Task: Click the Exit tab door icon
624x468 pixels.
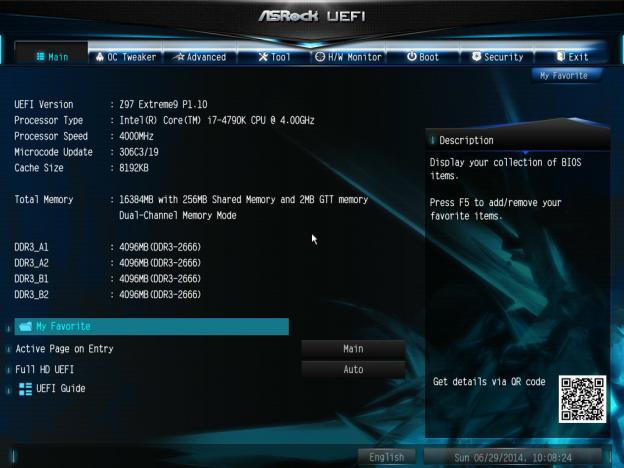Action: [x=561, y=57]
